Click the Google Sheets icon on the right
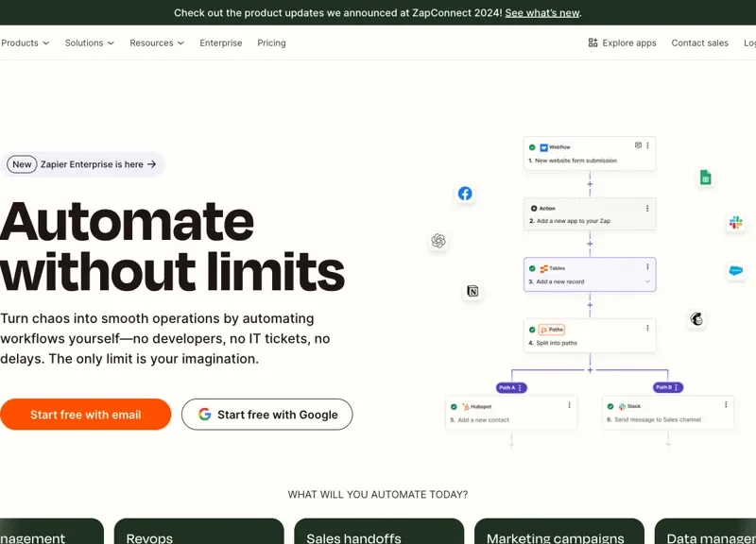Viewport: 756px width, 544px height. point(705,177)
